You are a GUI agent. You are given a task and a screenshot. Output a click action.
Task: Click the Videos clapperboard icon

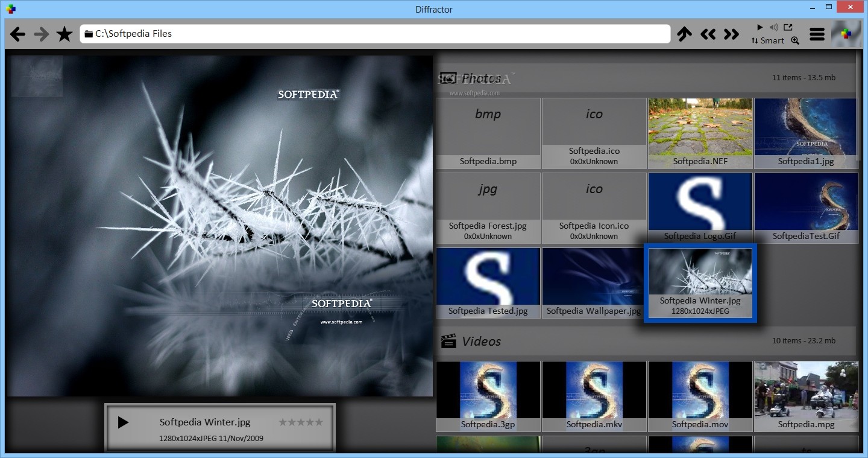pos(448,341)
